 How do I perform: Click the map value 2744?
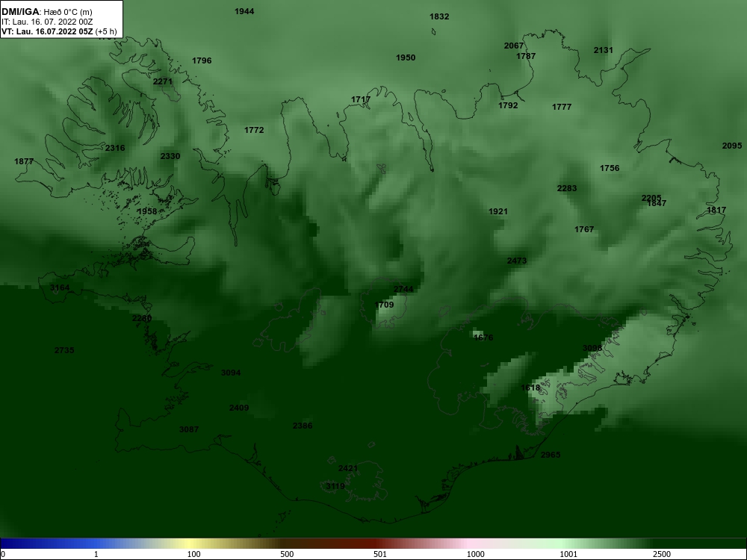click(x=403, y=290)
